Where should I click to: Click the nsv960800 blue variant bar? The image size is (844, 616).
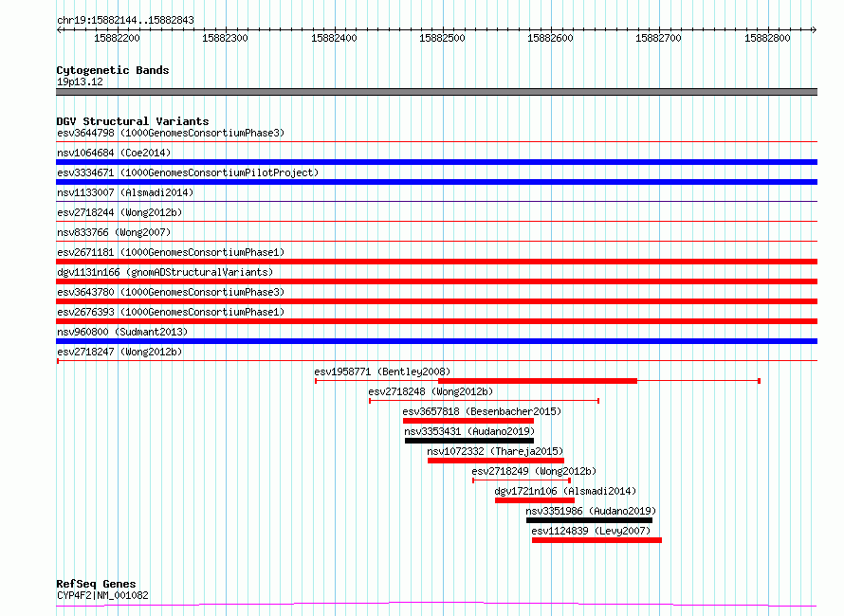pos(436,341)
